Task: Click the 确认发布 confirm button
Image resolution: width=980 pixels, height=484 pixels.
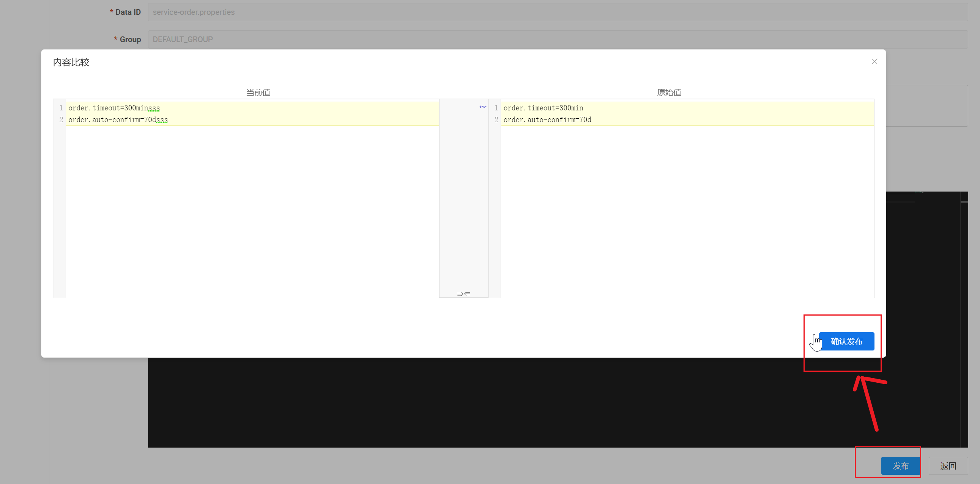Action: [846, 341]
